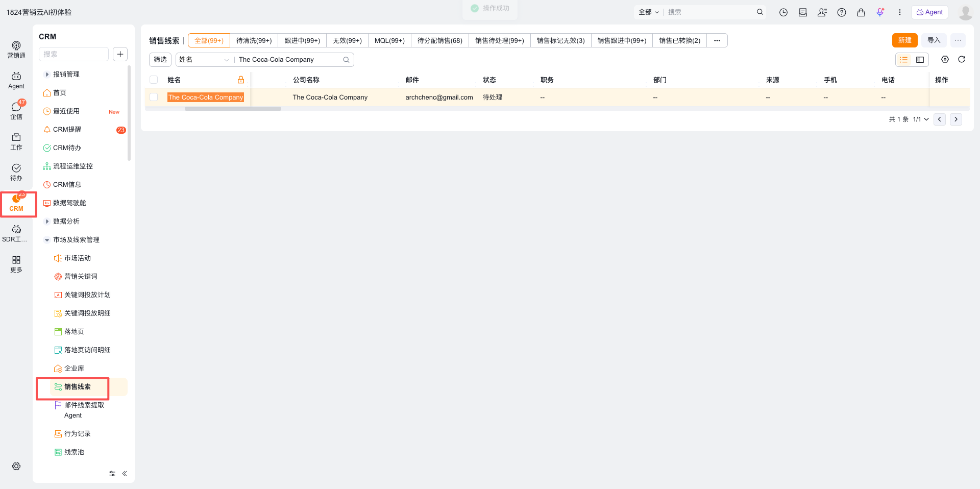Click the user avatar
Image resolution: width=980 pixels, height=489 pixels.
click(x=965, y=12)
